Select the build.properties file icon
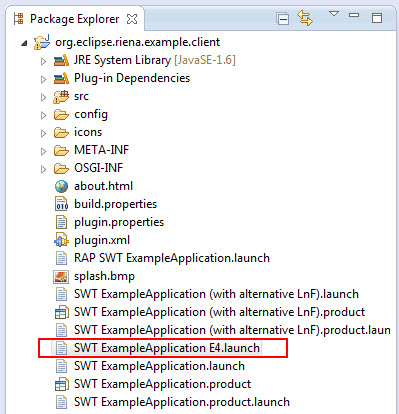 (x=61, y=204)
